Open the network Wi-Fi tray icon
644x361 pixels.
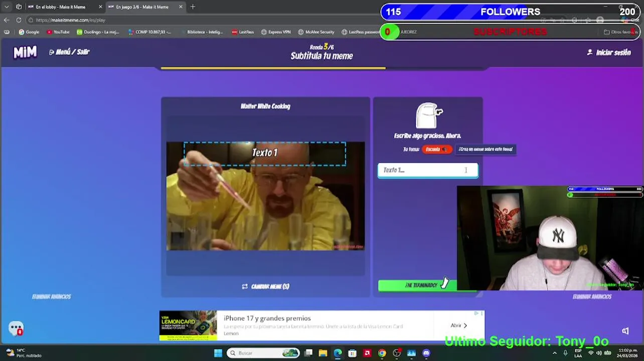pyautogui.click(x=590, y=353)
